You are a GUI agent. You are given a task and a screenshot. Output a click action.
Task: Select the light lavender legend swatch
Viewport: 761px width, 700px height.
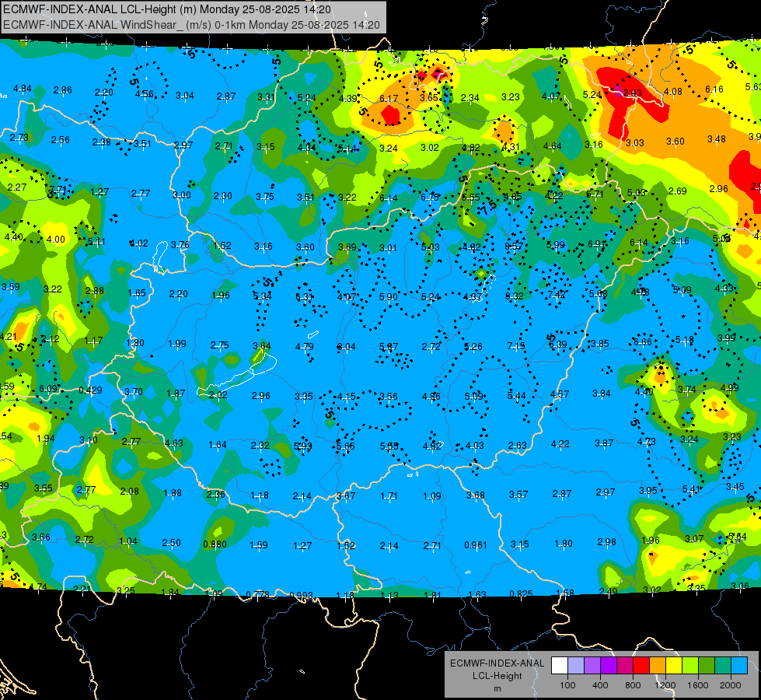(576, 666)
